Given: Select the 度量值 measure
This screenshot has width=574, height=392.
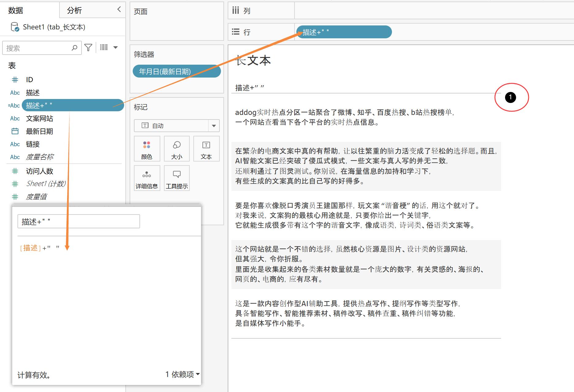Looking at the screenshot, I should pos(36,196).
